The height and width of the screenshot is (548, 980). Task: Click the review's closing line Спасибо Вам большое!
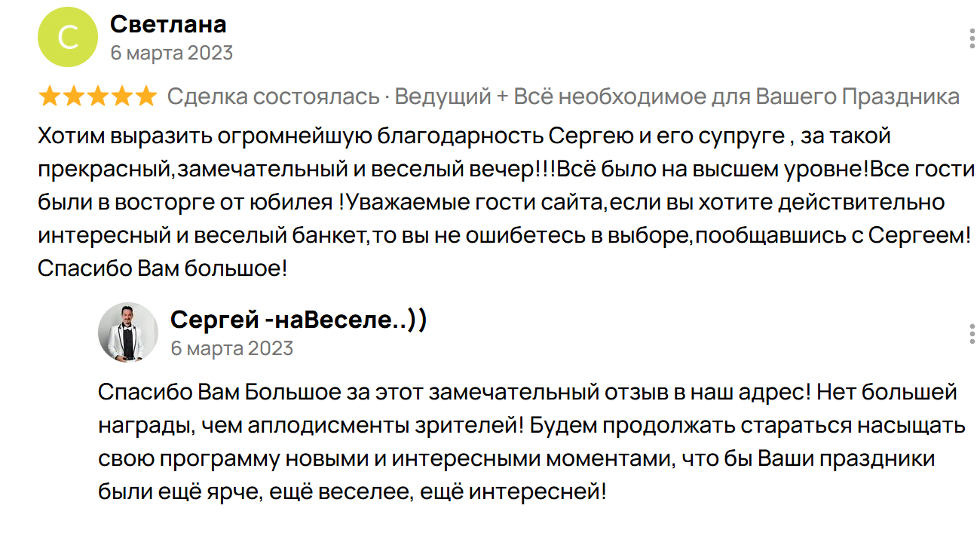pos(162,268)
